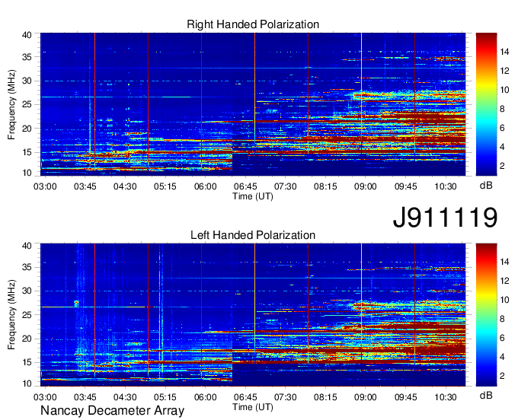
Task: Click the "25" frequency tick of the Right Handed plot
Action: [27, 104]
